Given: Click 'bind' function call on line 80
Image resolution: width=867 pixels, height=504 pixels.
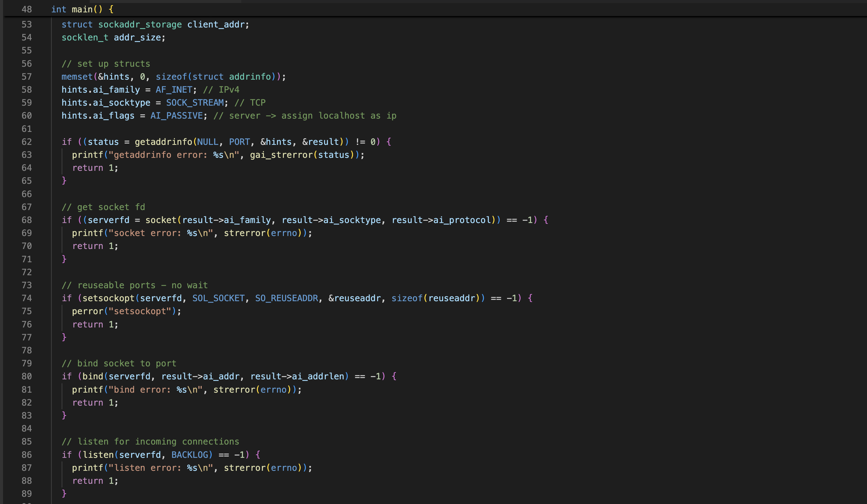Looking at the screenshot, I should [x=93, y=376].
